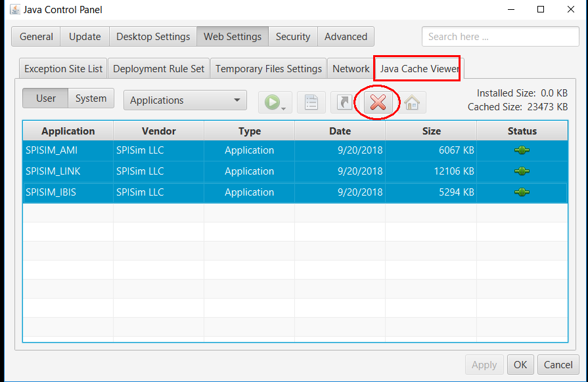Toggle the User cache view
The height and width of the screenshot is (382, 588).
[45, 98]
